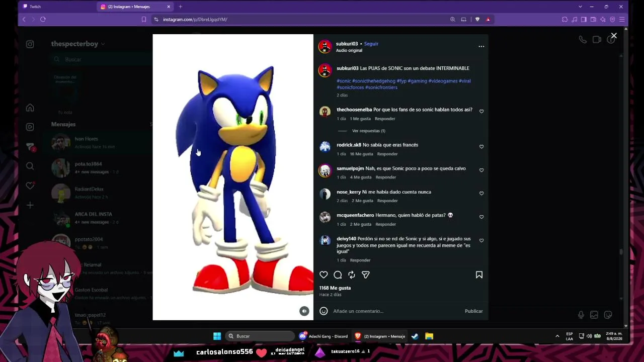This screenshot has height=362, width=644.
Task: Click the Windows taskbar Buscar search box
Action: coord(260,336)
